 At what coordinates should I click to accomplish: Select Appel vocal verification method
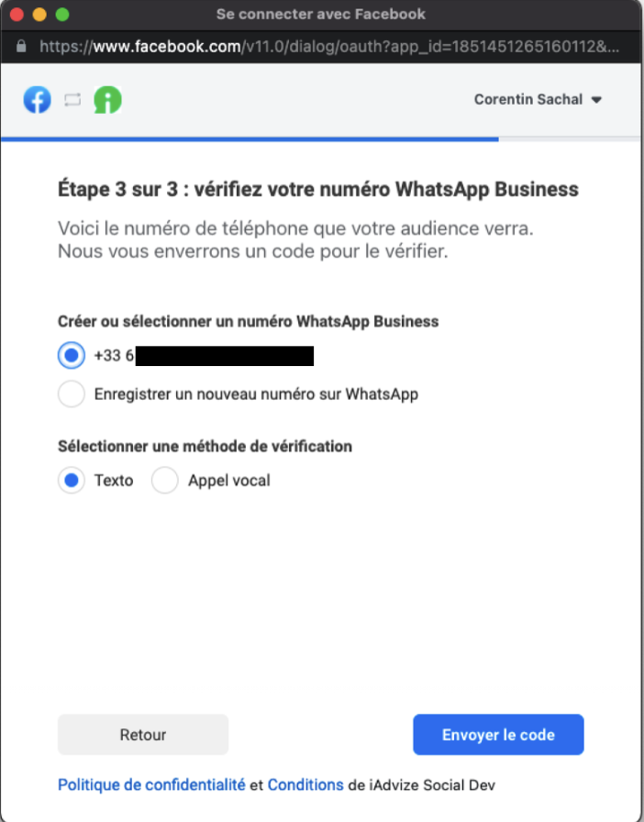(x=165, y=480)
